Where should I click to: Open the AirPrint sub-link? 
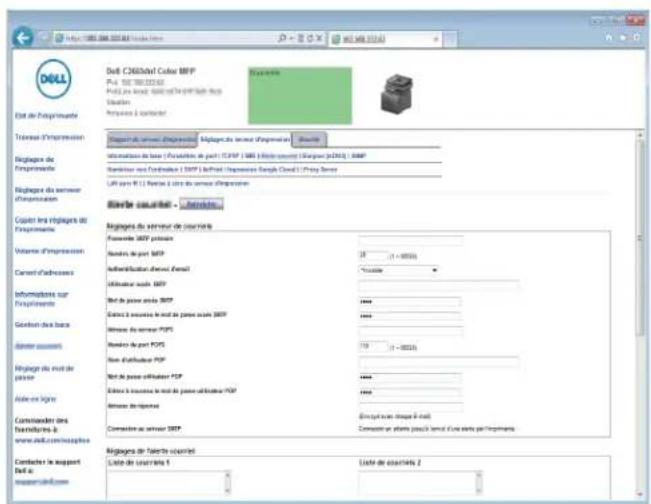pyautogui.click(x=213, y=170)
